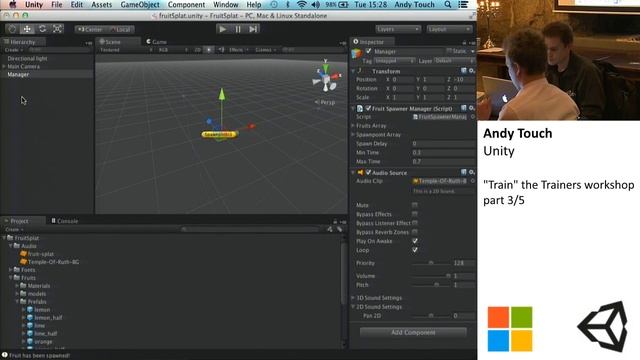Screen dimensions: 640x360
Task: Adjust the Pitch slider
Action: pos(431,285)
